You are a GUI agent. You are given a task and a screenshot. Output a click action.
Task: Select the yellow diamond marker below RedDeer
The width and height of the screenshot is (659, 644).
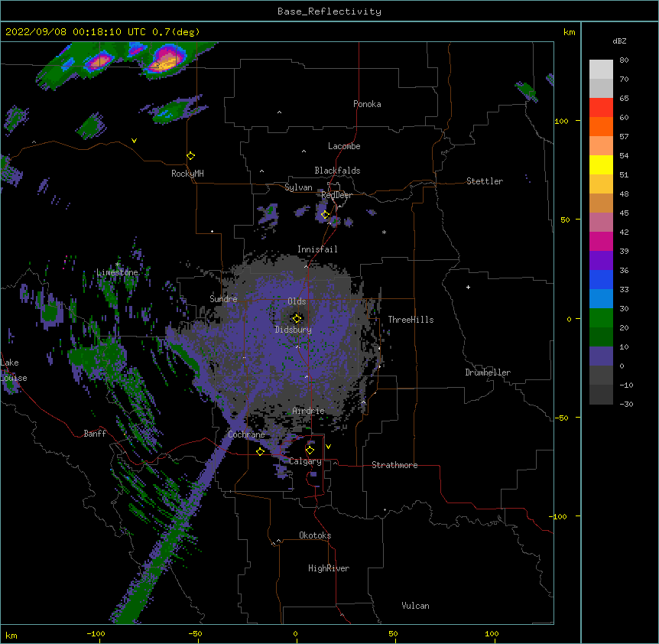[325, 214]
